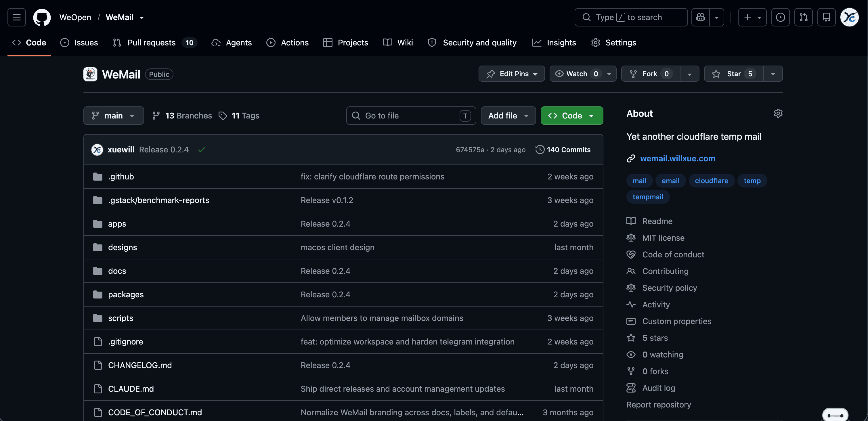Open the Wiki tab

click(398, 43)
